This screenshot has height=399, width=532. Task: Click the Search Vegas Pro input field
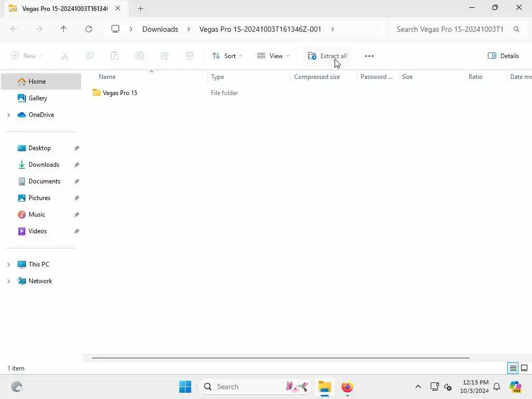pos(451,29)
